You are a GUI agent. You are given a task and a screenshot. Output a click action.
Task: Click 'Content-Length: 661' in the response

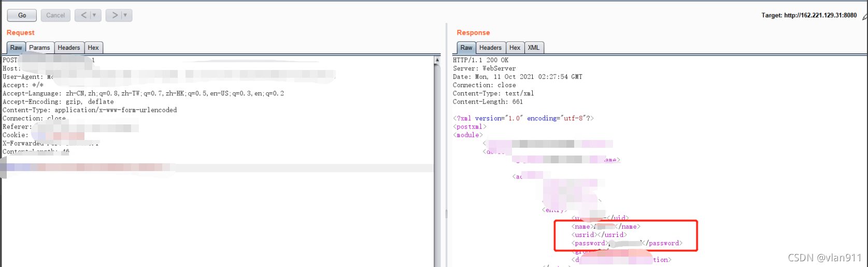coord(488,102)
